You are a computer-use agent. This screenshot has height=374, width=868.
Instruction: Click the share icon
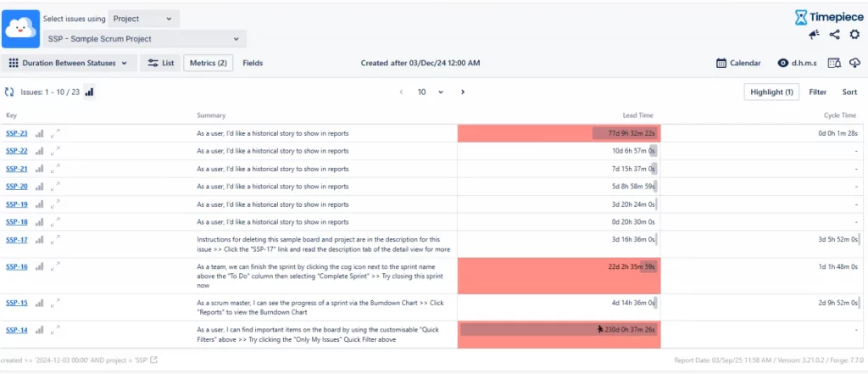835,35
